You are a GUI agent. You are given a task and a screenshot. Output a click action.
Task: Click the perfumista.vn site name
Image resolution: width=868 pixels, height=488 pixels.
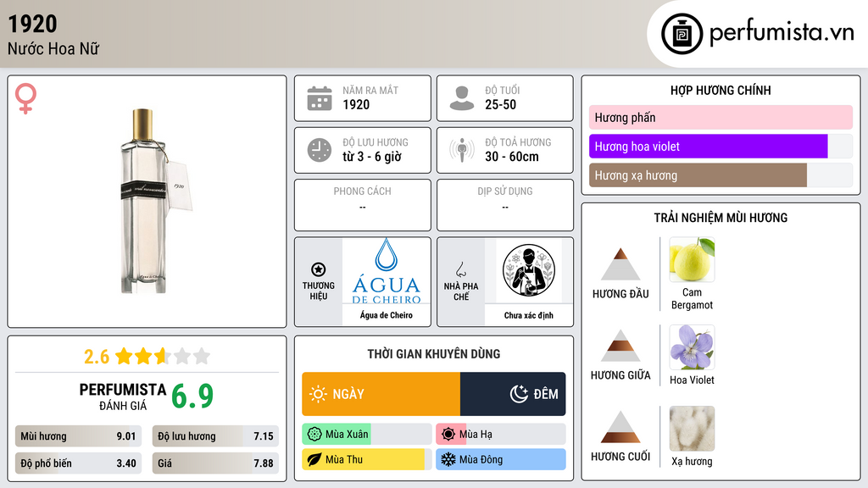(782, 32)
